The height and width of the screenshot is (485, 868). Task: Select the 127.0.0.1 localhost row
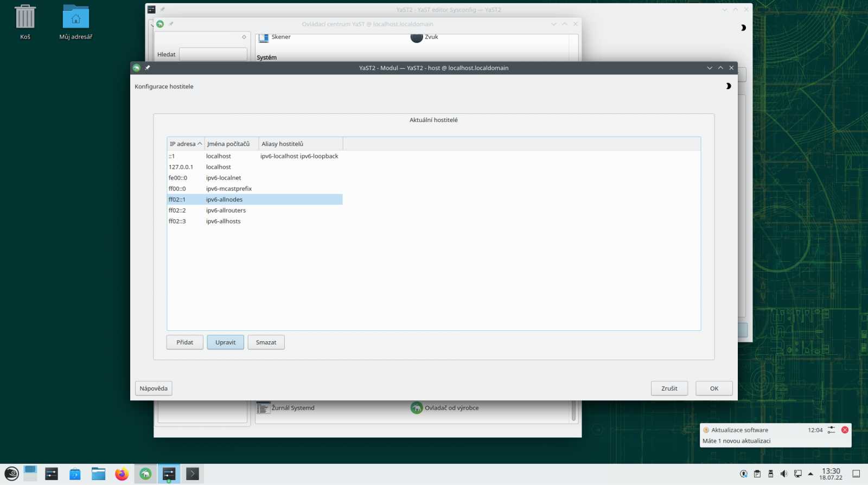pyautogui.click(x=255, y=167)
